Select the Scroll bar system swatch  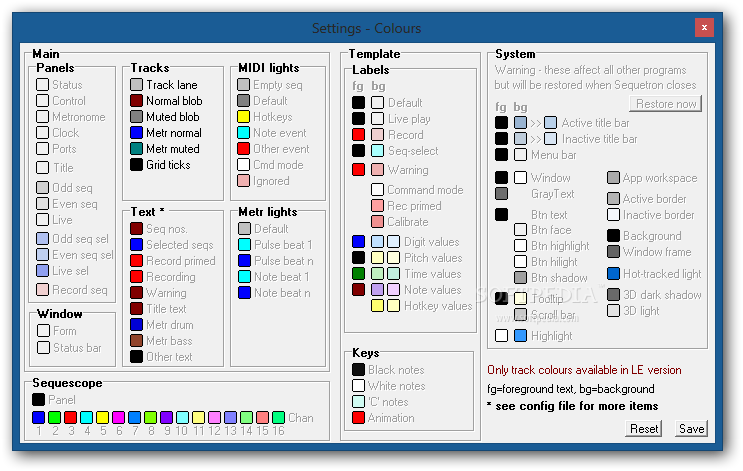click(x=520, y=315)
